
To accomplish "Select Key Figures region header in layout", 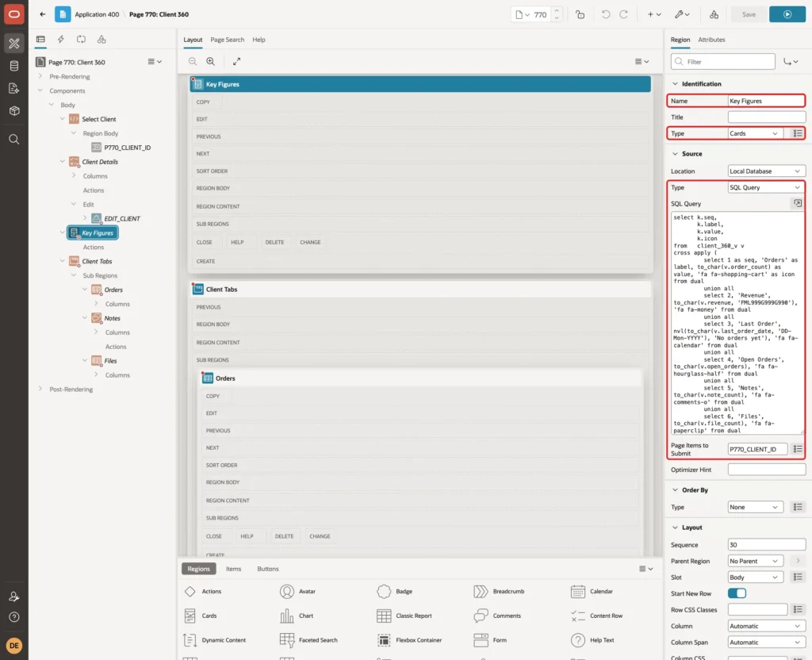I will tap(420, 84).
